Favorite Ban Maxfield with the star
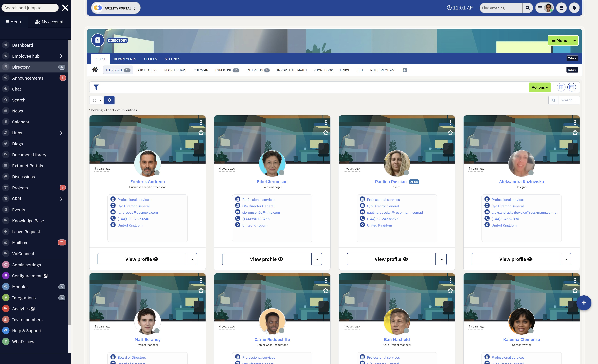598x364 pixels. click(x=450, y=290)
